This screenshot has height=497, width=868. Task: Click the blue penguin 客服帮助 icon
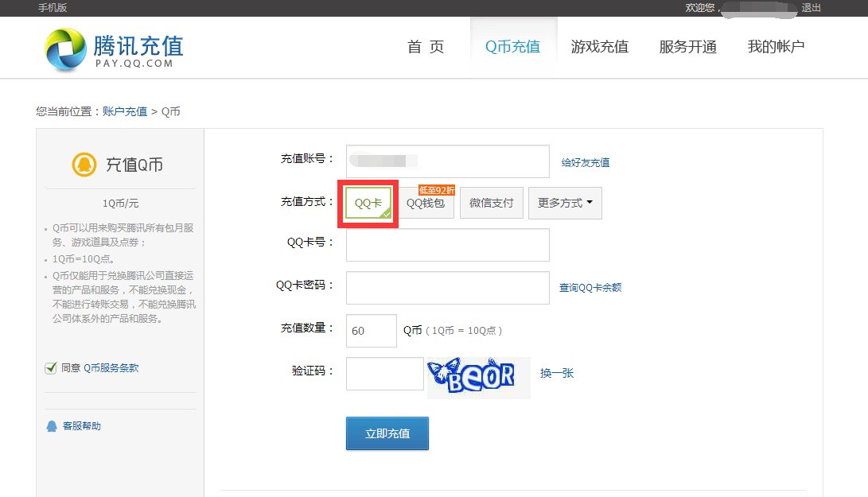coord(52,426)
